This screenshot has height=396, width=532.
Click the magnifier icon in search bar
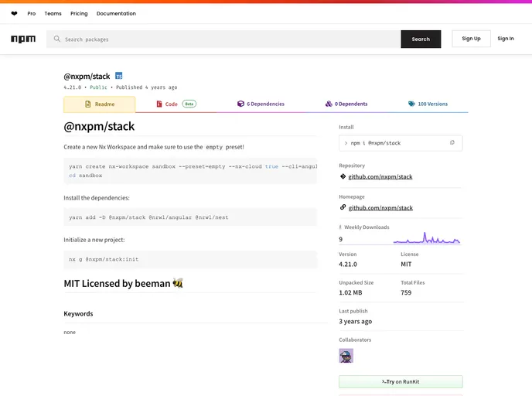(56, 39)
